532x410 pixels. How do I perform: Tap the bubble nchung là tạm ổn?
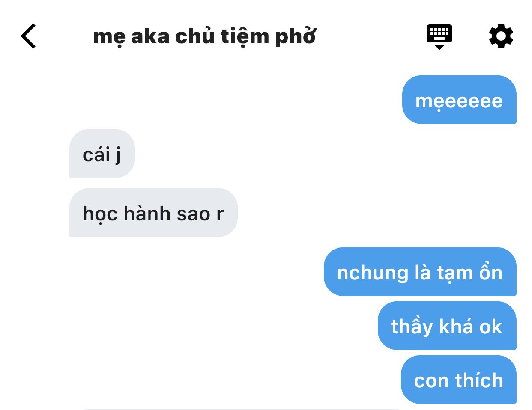point(420,272)
